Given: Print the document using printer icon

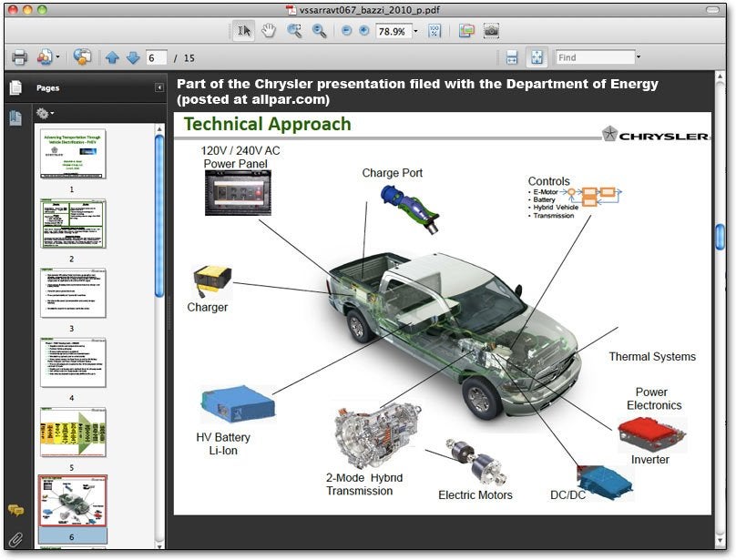Looking at the screenshot, I should click(x=19, y=57).
